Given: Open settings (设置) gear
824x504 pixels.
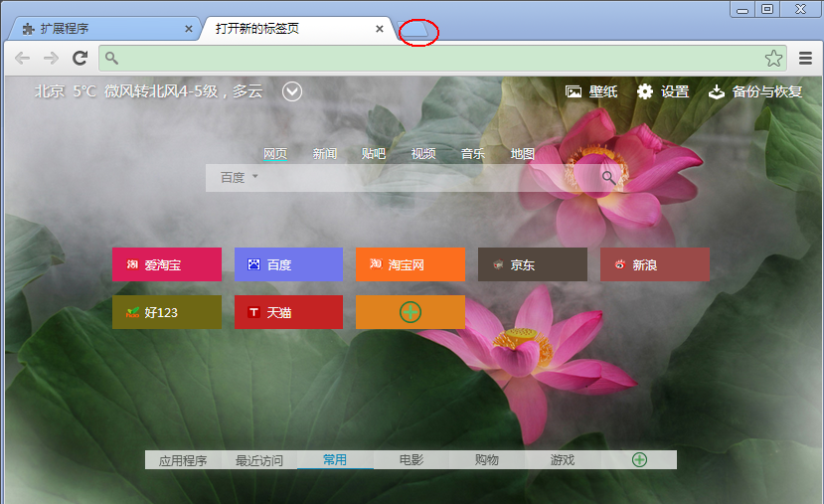Looking at the screenshot, I should pyautogui.click(x=663, y=91).
